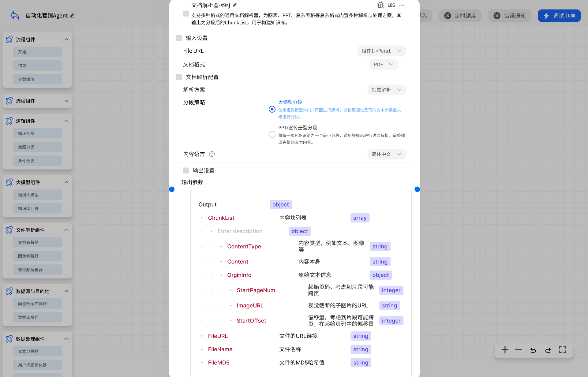Image resolution: width=588 pixels, height=377 pixels.
Task: Click the X icon on 定时调度
Action: (x=448, y=16)
